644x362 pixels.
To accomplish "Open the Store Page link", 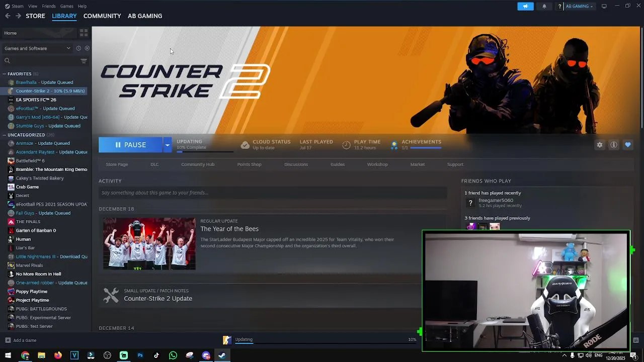I will pos(117,164).
